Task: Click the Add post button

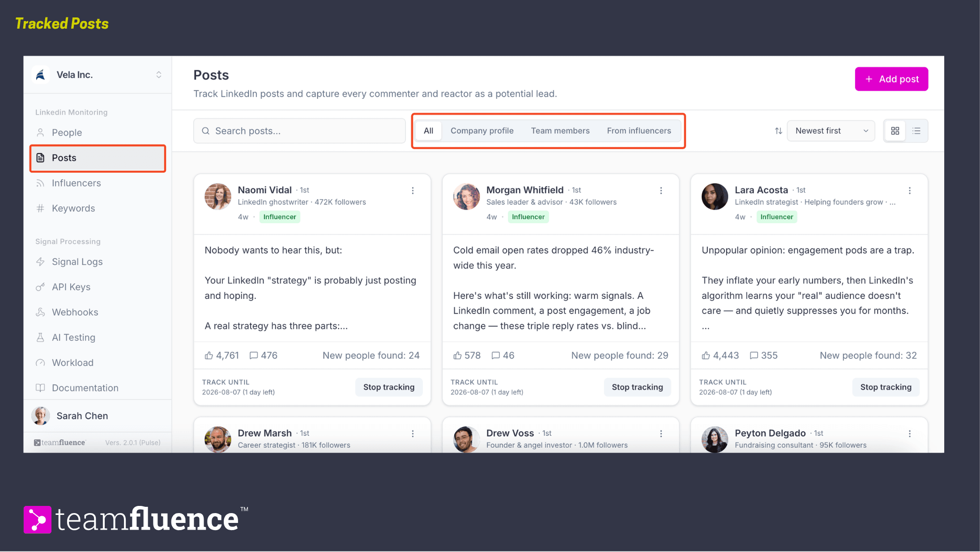Action: (891, 79)
